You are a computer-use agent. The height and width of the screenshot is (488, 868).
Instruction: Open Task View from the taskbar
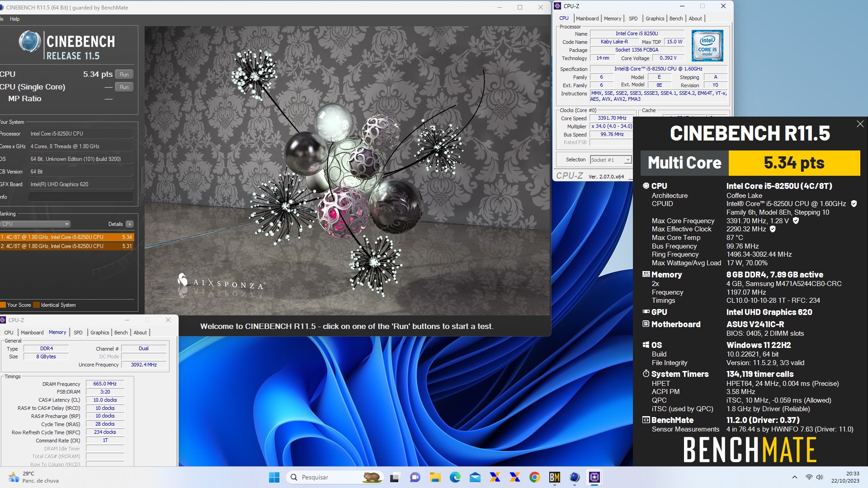coord(395,477)
